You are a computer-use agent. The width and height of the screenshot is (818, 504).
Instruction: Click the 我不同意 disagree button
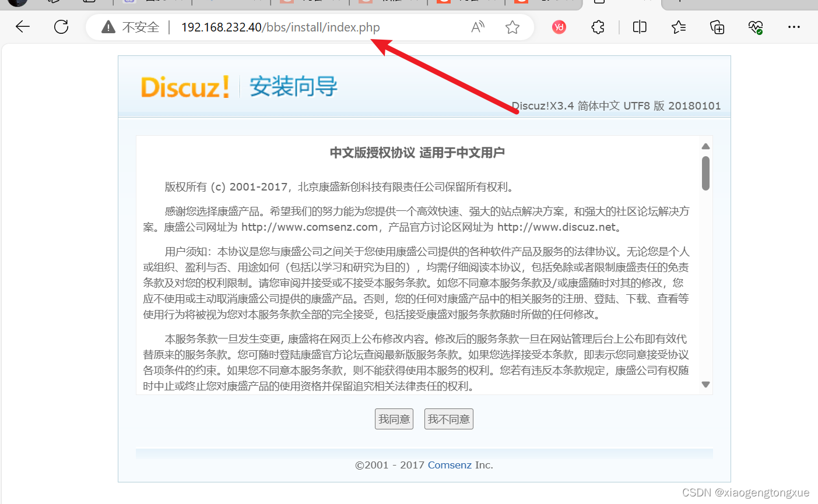(x=449, y=419)
